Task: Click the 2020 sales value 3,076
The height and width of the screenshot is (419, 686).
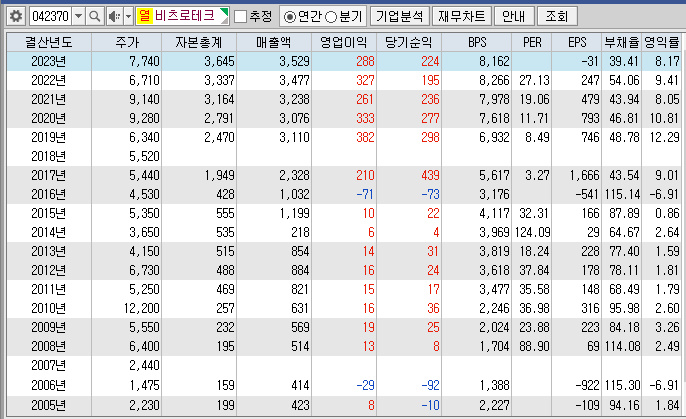Action: click(x=294, y=118)
